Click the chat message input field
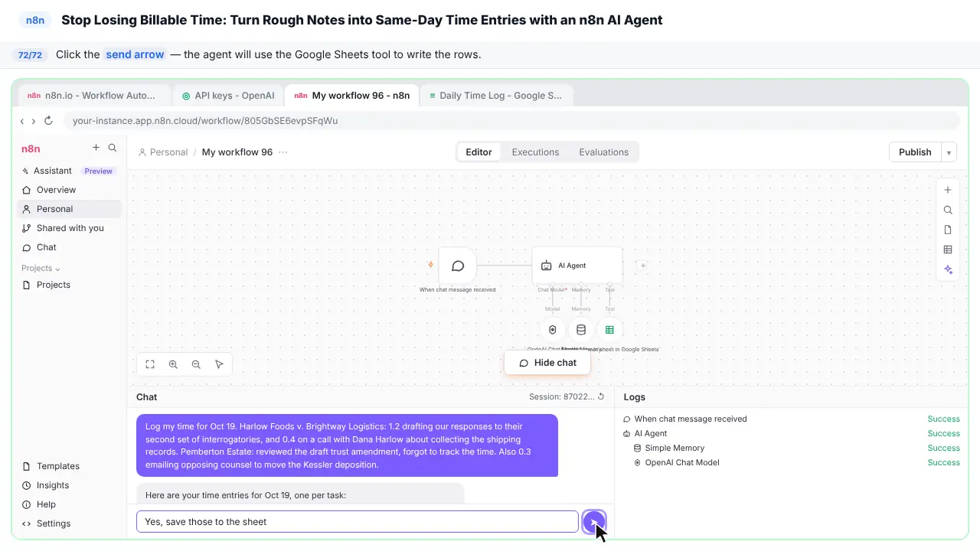980x551 pixels. 357,522
